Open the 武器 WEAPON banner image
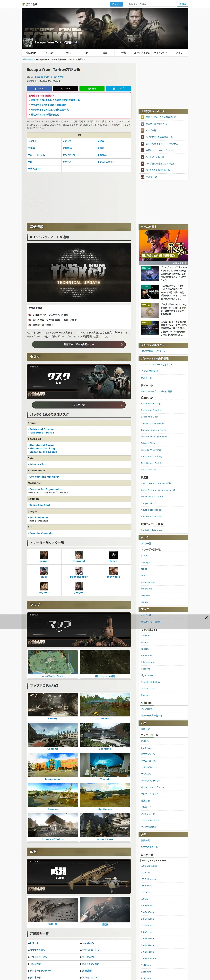The width and height of the screenshot is (210, 980). [79, 876]
